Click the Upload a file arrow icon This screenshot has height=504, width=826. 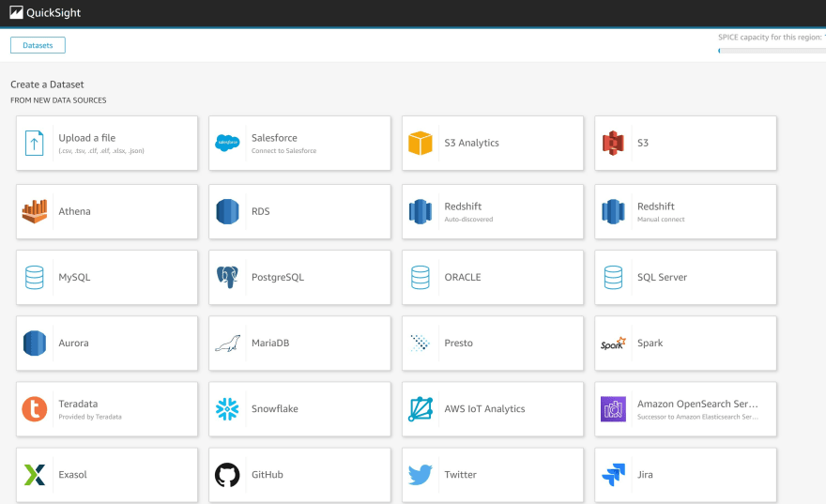coord(34,144)
